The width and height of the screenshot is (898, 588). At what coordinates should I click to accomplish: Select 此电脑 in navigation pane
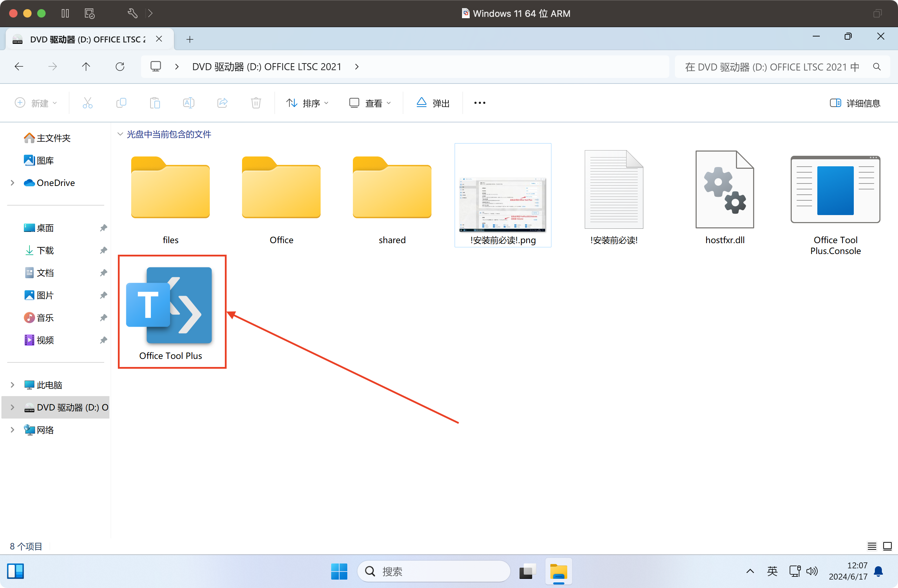click(43, 385)
